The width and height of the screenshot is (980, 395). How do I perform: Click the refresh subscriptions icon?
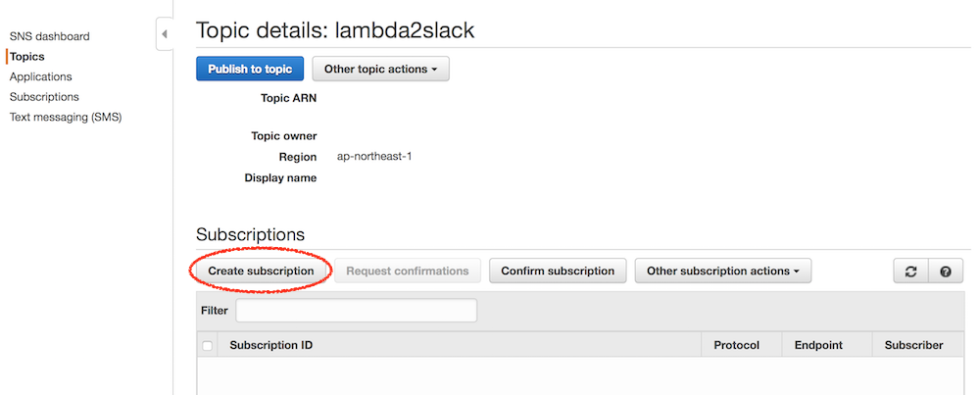click(x=910, y=272)
